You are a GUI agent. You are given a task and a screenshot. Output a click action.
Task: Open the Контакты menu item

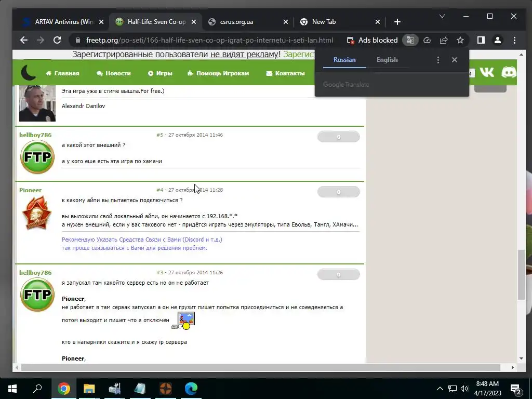coord(285,73)
